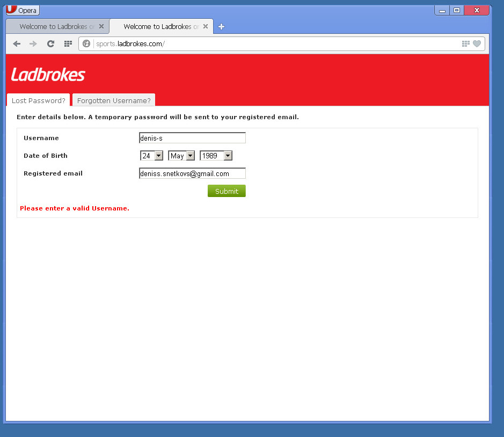Image resolution: width=504 pixels, height=437 pixels.
Task: Open a new tab with the plus icon
Action: coord(221,27)
